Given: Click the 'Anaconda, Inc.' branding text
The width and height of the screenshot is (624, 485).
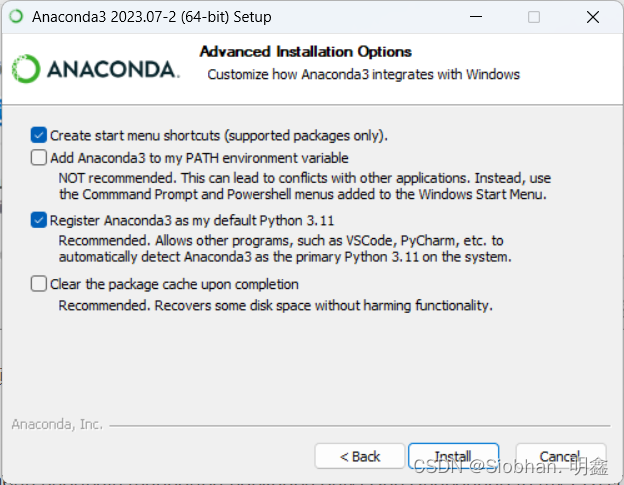Looking at the screenshot, I should pos(57,425).
